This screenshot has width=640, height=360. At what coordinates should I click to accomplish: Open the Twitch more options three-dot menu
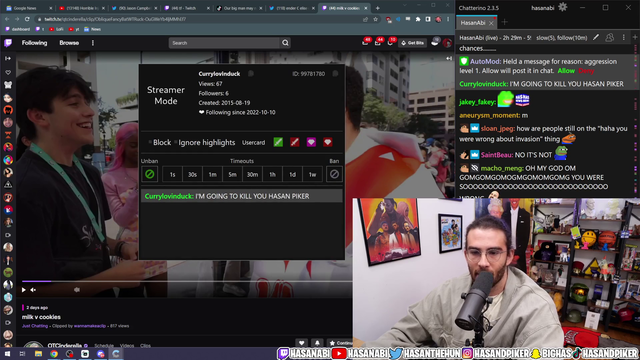click(x=93, y=43)
